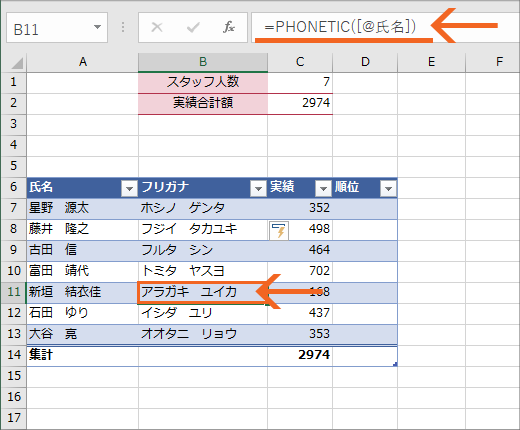Open the 氏名 column filter dropdown
Image resolution: width=520 pixels, height=430 pixels.
[129, 189]
